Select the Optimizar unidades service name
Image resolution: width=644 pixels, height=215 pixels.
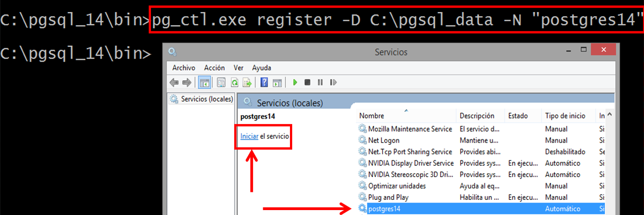(397, 186)
